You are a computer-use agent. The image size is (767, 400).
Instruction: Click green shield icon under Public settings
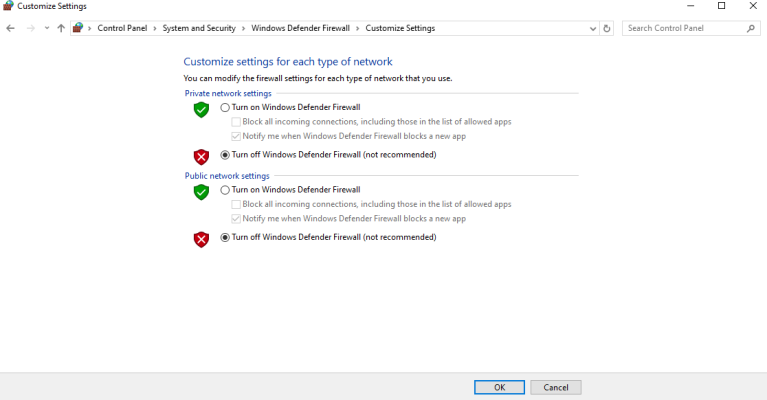(201, 192)
